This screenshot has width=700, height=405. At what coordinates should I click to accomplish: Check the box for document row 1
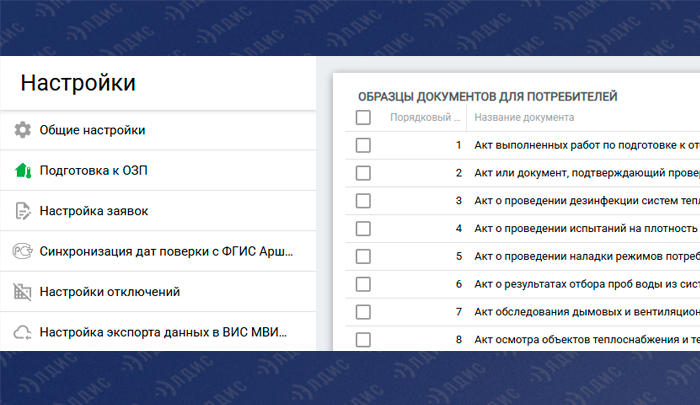363,145
